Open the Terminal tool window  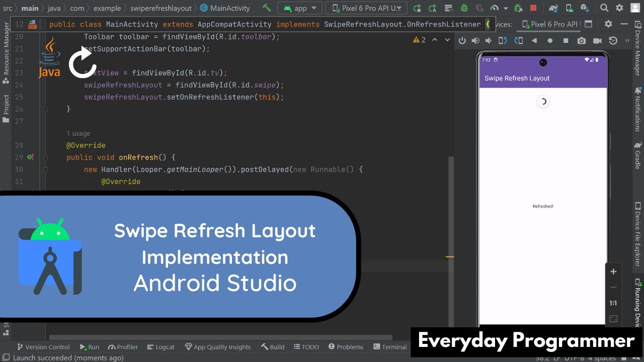[x=390, y=347]
